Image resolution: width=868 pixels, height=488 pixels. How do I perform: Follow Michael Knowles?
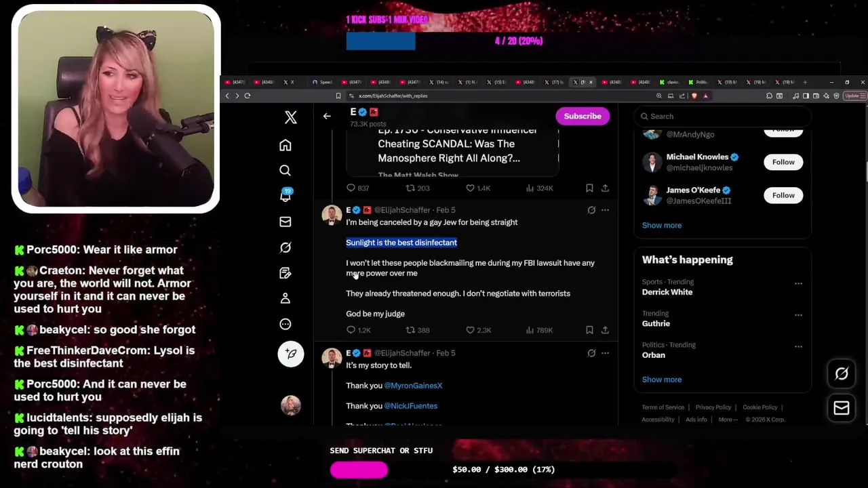(x=783, y=162)
